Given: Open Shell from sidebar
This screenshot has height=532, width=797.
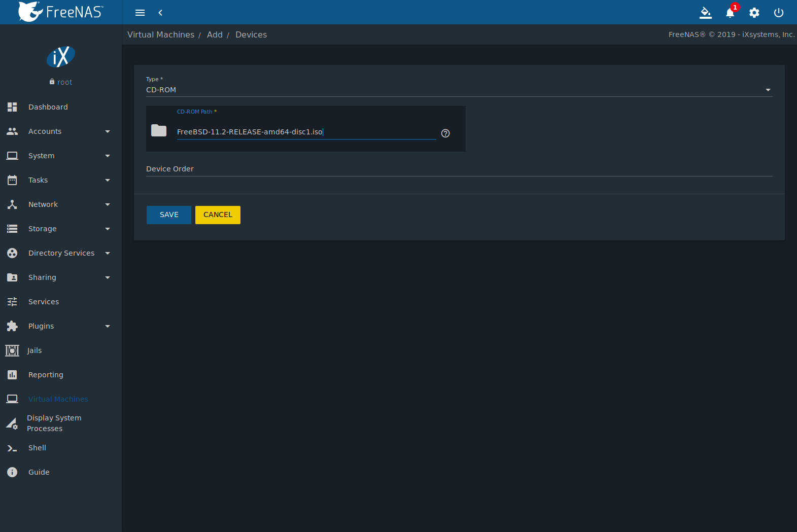Looking at the screenshot, I should [x=37, y=448].
